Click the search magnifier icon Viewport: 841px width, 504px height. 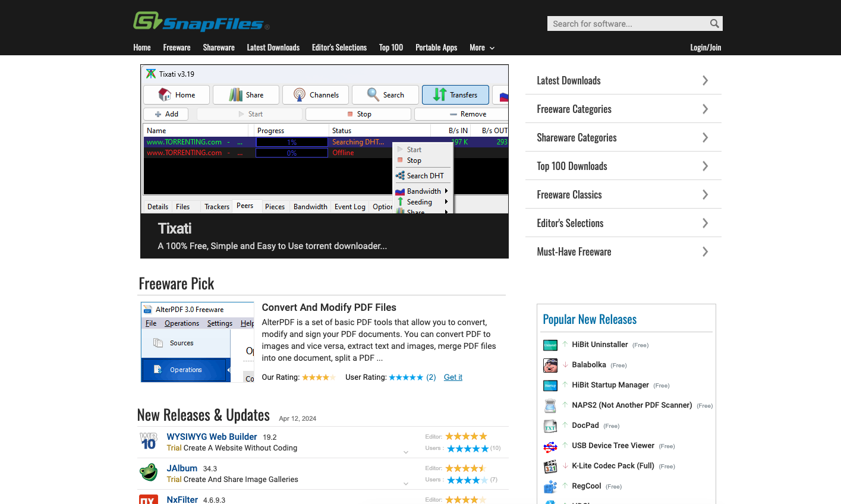click(714, 24)
